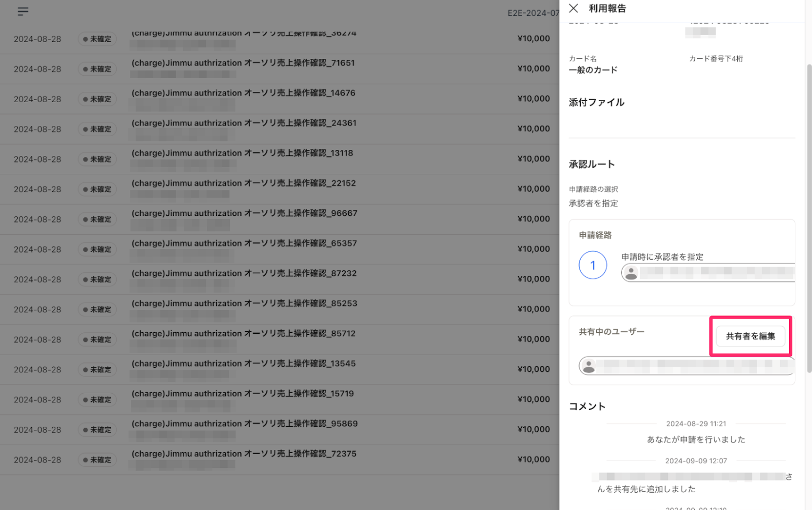Select the shared user chip under 共有中のユーザー
This screenshot has width=812, height=510.
[687, 366]
